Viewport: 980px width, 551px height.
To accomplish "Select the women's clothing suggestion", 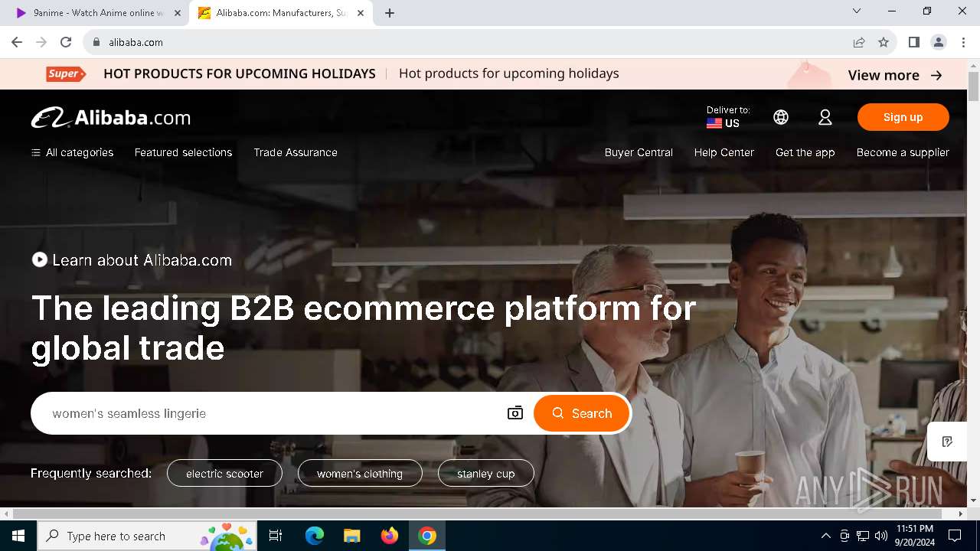I will [x=360, y=474].
